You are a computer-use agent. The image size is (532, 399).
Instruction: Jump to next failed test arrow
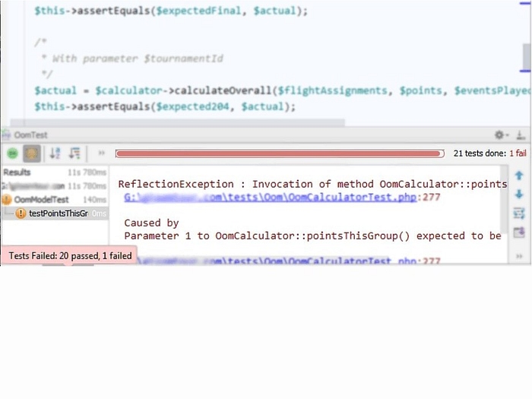519,194
